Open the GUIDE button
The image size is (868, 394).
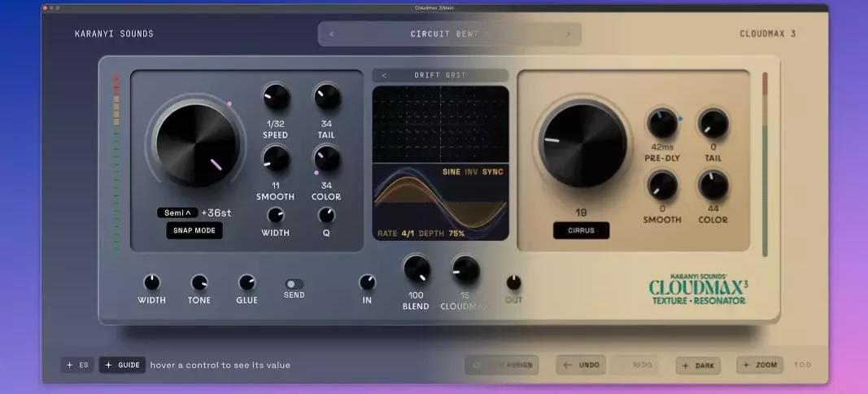(122, 366)
